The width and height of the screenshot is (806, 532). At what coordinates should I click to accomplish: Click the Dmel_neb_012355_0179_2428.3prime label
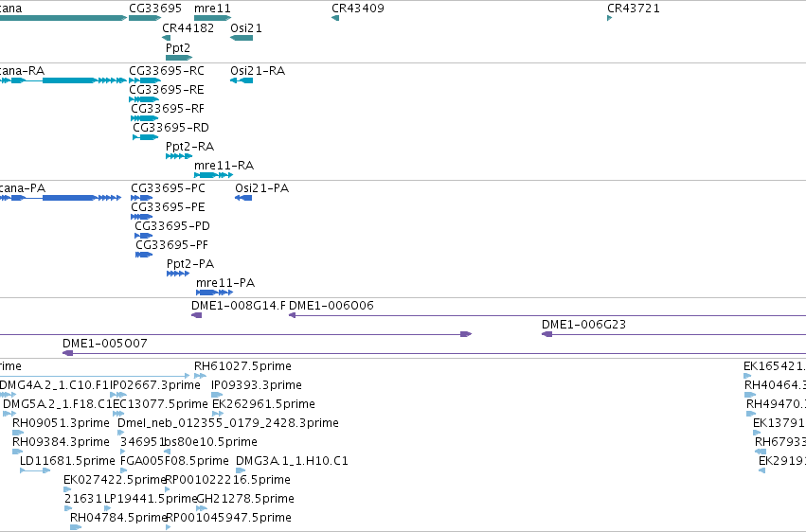click(228, 423)
